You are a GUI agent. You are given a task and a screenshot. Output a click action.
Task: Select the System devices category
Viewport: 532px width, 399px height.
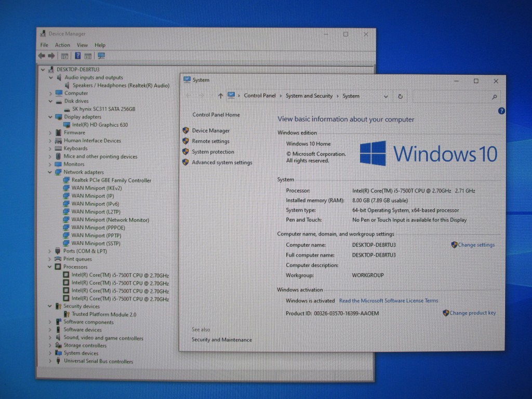click(81, 353)
